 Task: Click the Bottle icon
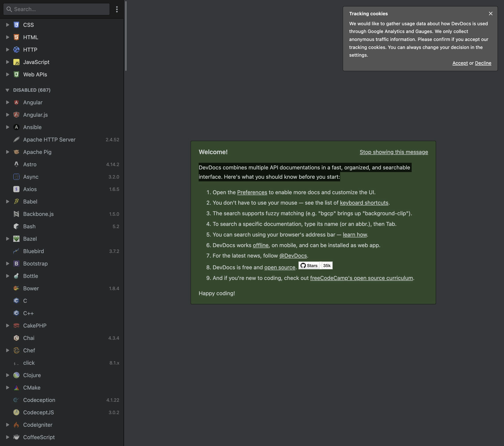[x=16, y=276]
